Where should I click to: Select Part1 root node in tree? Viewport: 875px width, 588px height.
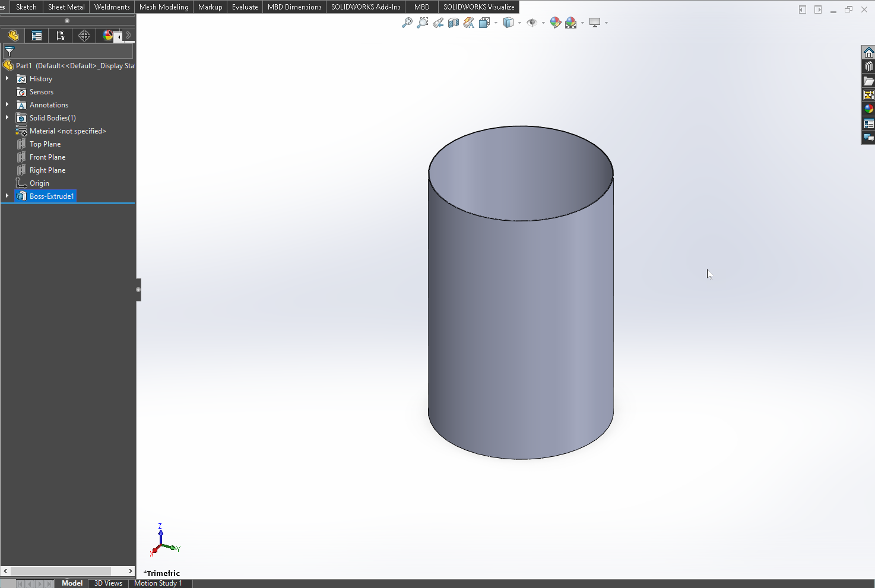68,66
